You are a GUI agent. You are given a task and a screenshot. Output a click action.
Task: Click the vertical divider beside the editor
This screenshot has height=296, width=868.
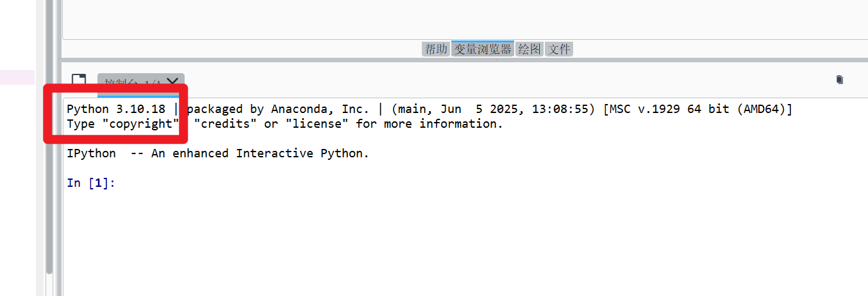[58, 148]
